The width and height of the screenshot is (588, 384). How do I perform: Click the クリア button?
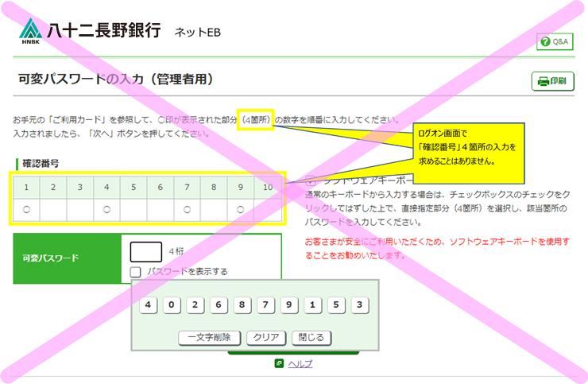pos(265,337)
